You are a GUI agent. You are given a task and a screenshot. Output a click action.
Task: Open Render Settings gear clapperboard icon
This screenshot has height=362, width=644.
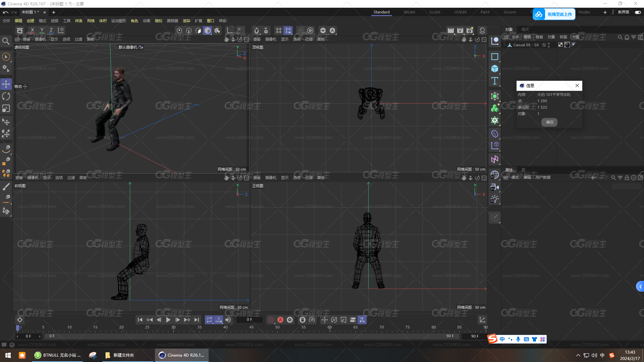click(470, 31)
